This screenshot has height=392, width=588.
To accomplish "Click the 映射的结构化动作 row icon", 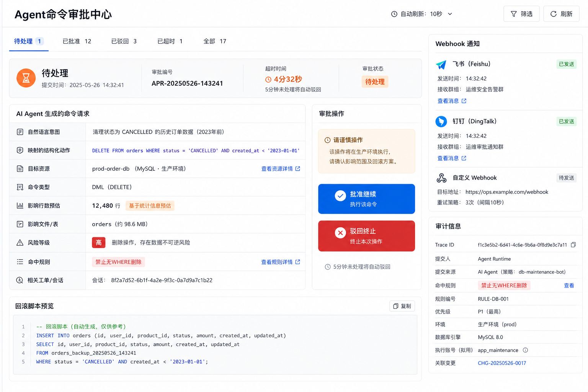I will click(x=20, y=150).
